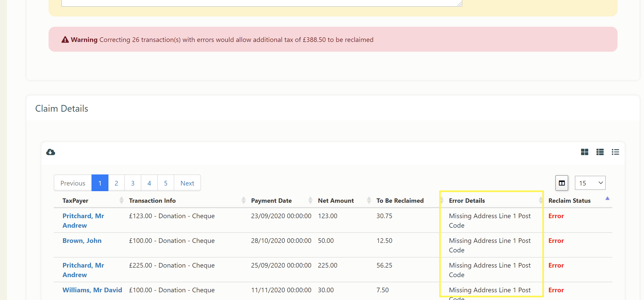Sort by the Transaction Info column arrows
Image resolution: width=644 pixels, height=300 pixels.
pyautogui.click(x=243, y=200)
